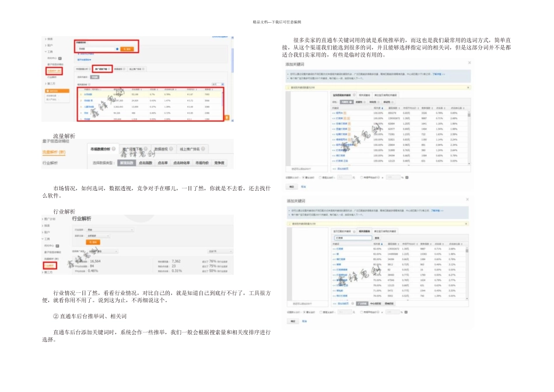
Task: Select first radio button in lower dialog bid settings
Action: coord(304,312)
